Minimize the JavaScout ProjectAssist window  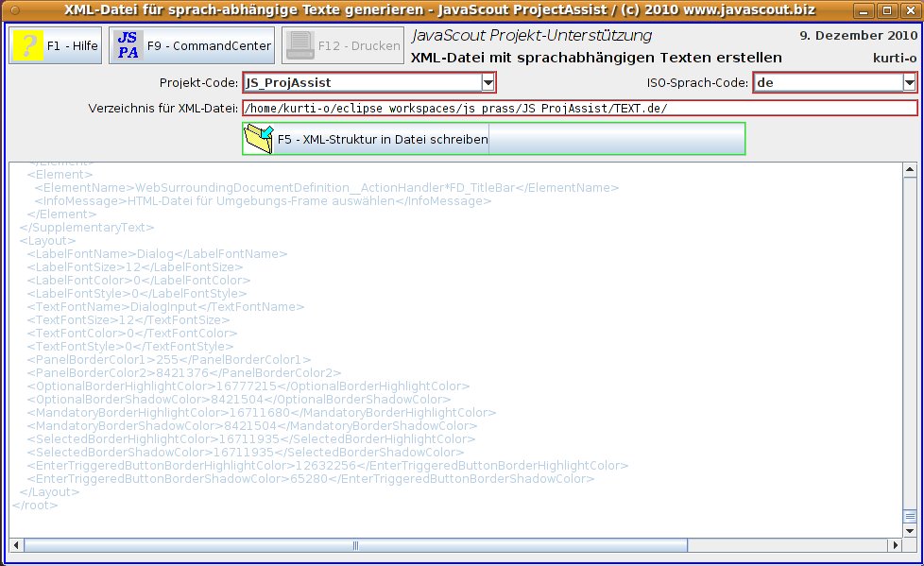pos(865,11)
